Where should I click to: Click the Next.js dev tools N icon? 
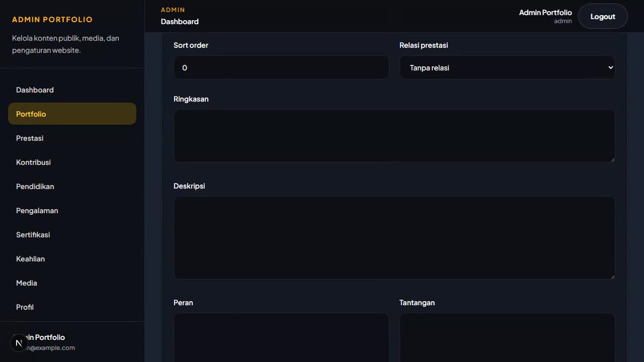point(19,343)
